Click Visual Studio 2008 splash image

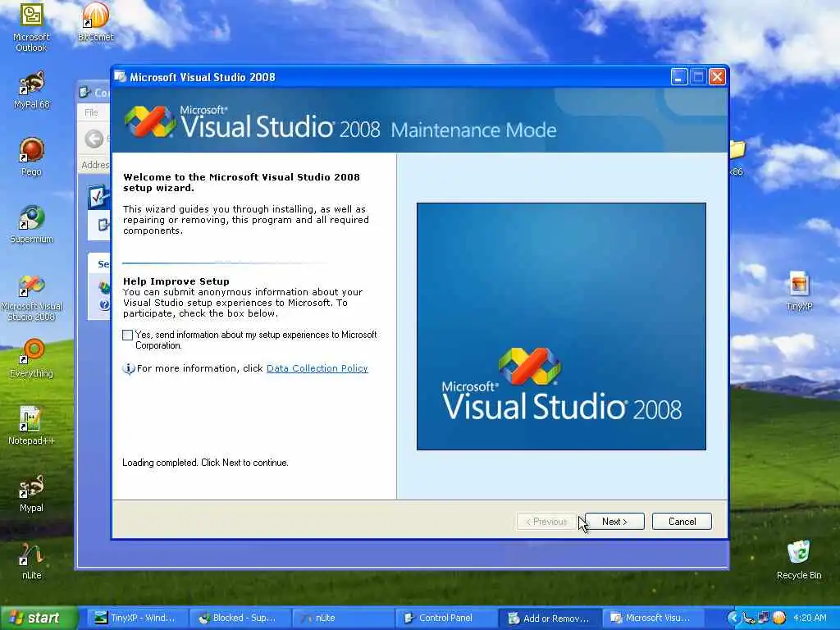tap(561, 326)
